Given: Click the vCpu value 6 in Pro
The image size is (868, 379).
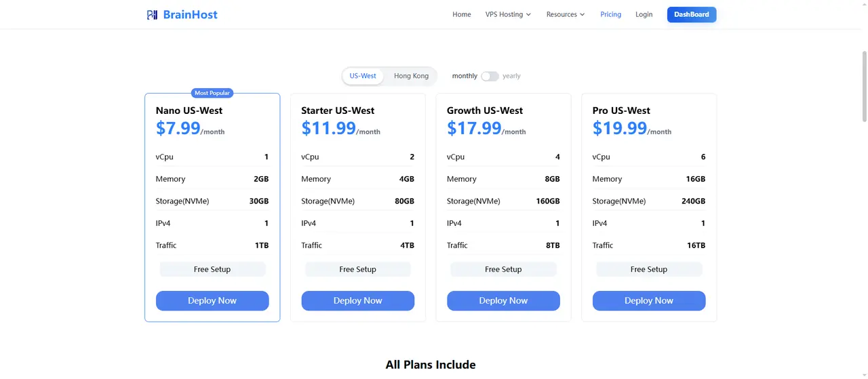Looking at the screenshot, I should coord(703,157).
